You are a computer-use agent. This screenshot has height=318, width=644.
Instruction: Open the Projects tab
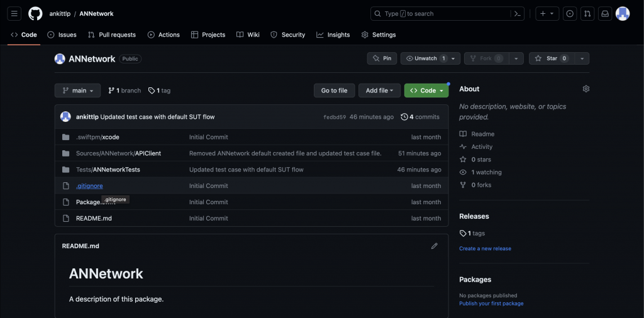(208, 35)
